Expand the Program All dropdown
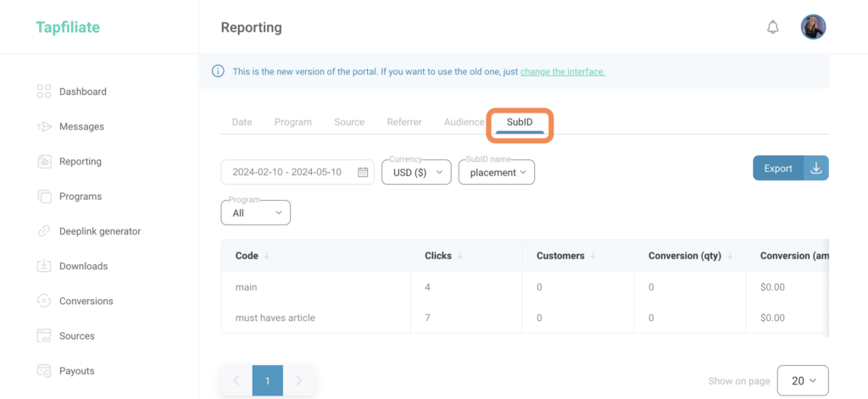868x399 pixels. (x=255, y=213)
